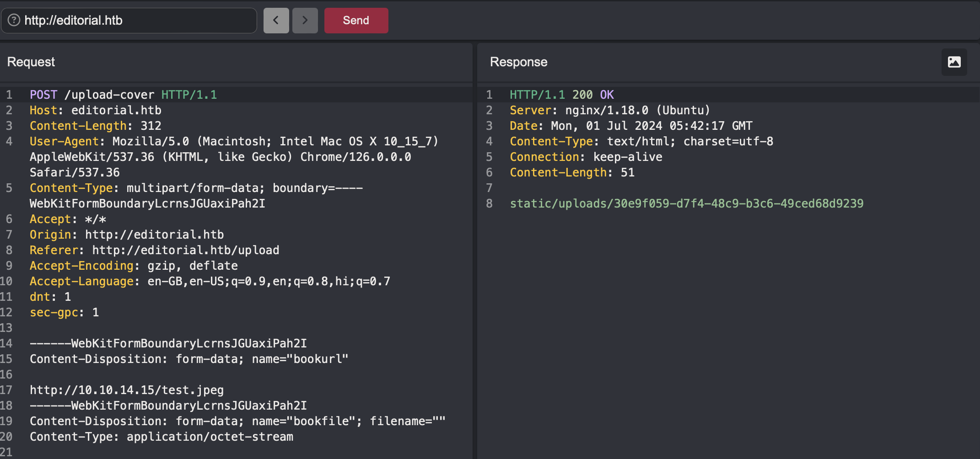The height and width of the screenshot is (459, 980).
Task: Place cursor on POST /upload-cover request line
Action: 123,95
